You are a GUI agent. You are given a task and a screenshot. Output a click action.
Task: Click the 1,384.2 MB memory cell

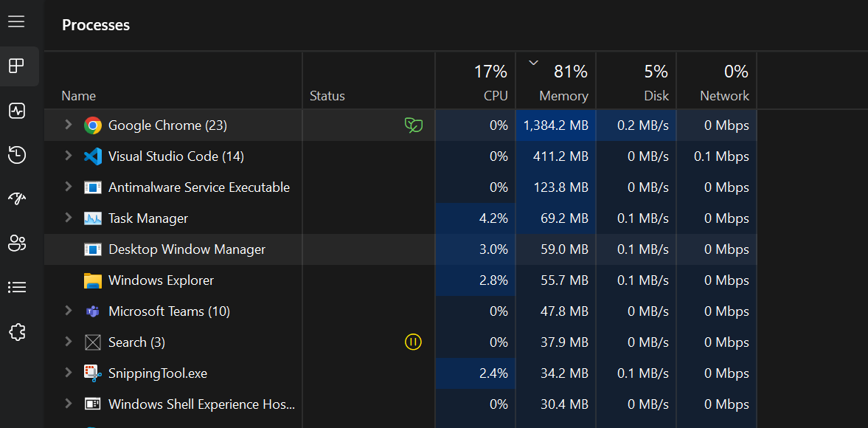coord(556,125)
